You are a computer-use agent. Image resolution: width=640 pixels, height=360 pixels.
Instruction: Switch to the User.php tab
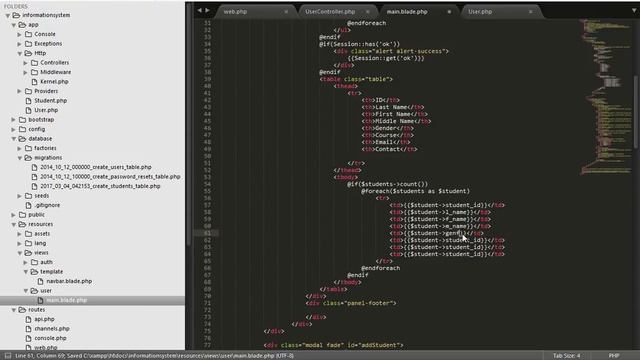[x=480, y=12]
